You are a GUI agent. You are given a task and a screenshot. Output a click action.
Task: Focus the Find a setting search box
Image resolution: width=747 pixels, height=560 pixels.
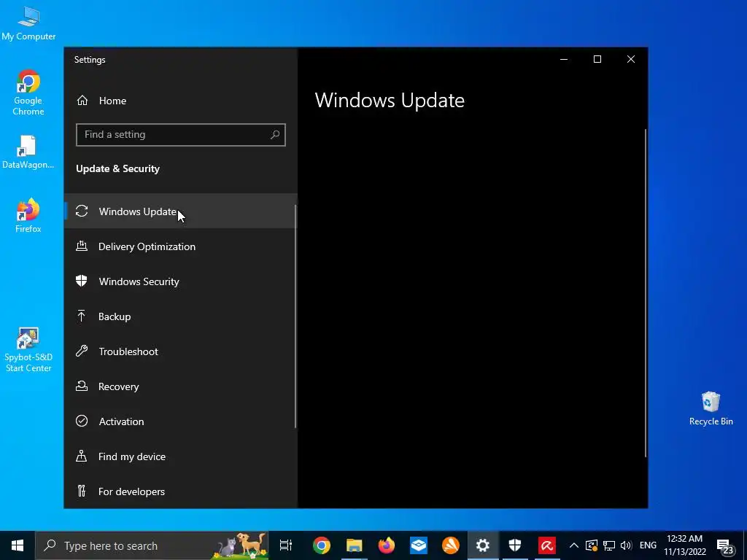(x=181, y=135)
